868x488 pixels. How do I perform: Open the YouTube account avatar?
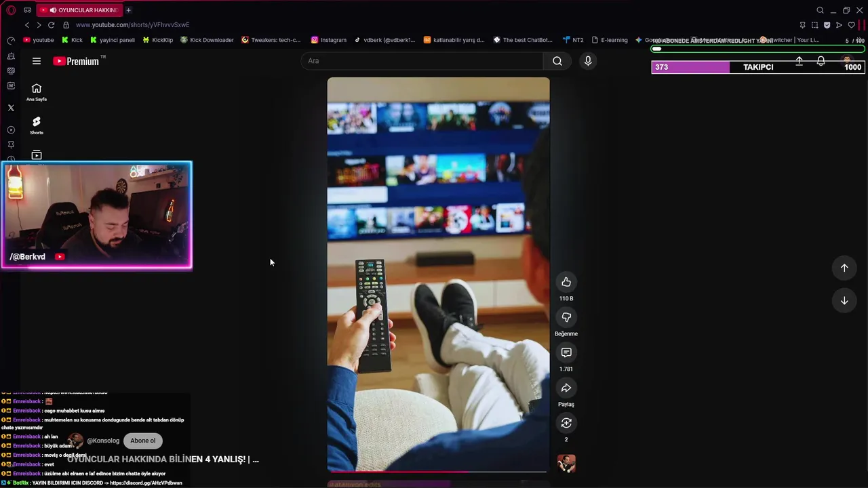tap(847, 61)
